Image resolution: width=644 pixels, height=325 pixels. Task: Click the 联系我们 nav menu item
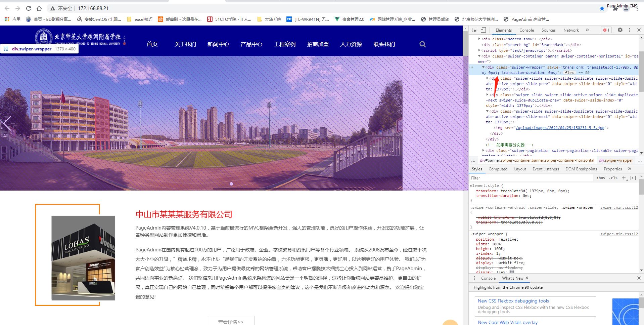pos(384,44)
